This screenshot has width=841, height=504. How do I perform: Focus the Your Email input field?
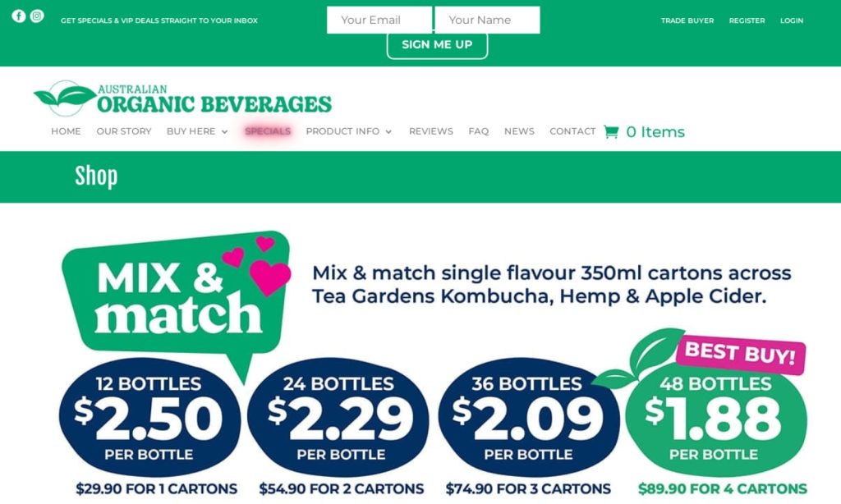click(379, 20)
